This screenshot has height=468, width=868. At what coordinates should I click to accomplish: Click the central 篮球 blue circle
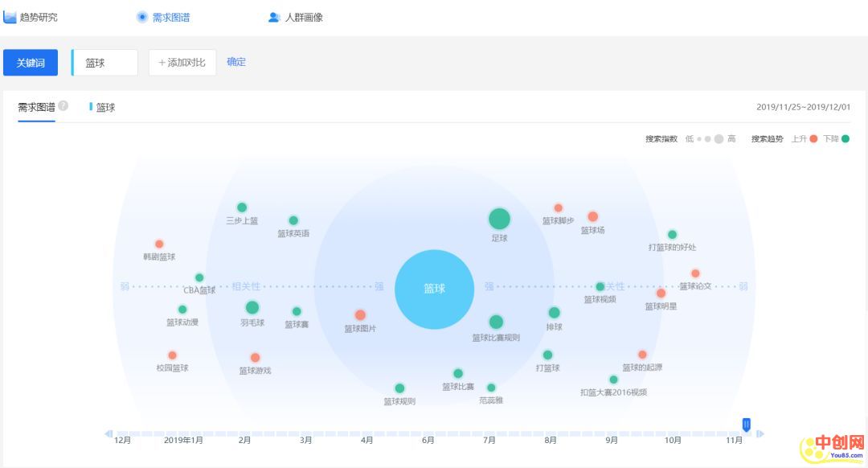[434, 289]
